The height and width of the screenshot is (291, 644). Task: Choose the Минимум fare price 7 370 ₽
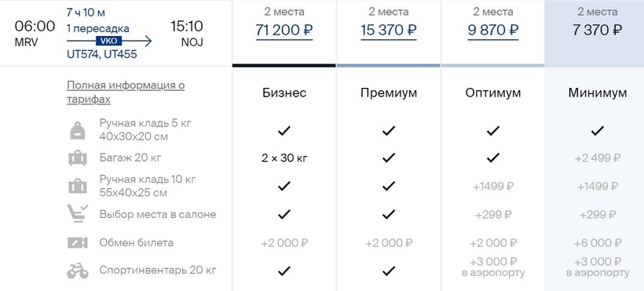[597, 31]
